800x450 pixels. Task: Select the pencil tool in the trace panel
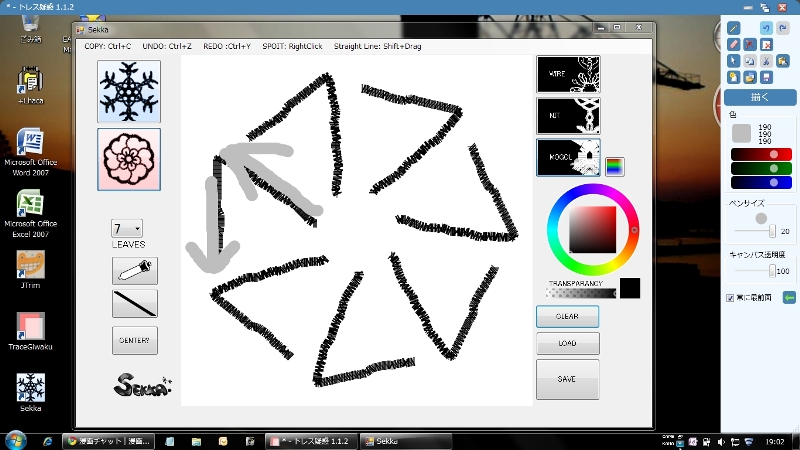point(733,28)
